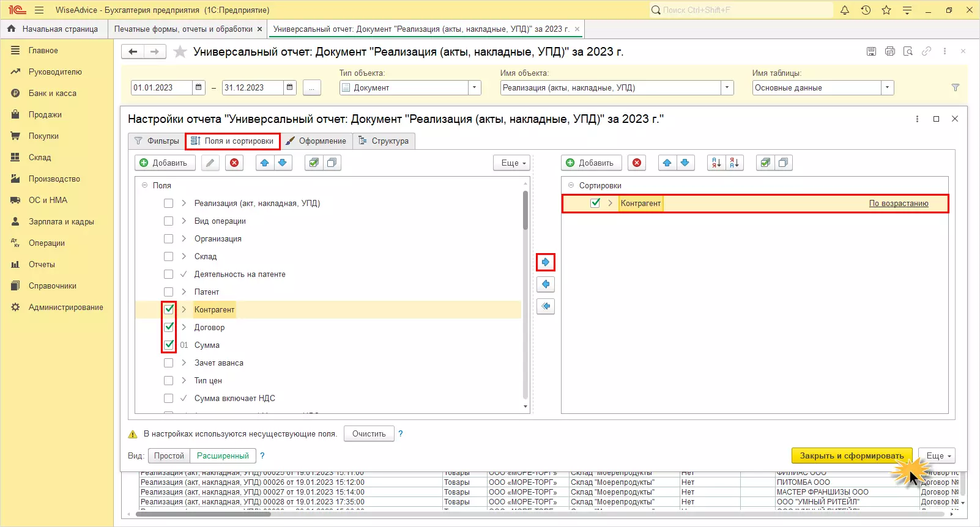Click the Поля list vertical scrollbar
Viewport: 980px width, 527px height.
(x=525, y=210)
